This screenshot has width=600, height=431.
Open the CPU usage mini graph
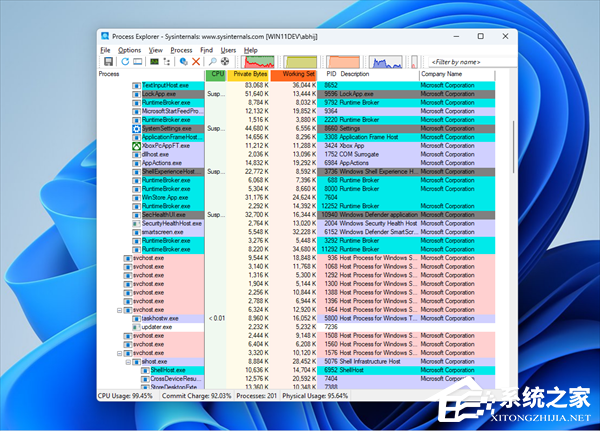(259, 62)
